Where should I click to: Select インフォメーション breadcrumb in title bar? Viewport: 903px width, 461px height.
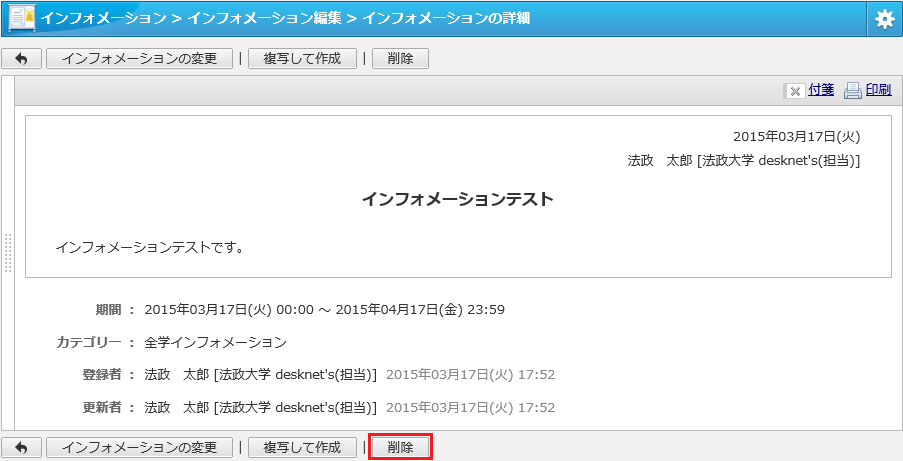103,18
